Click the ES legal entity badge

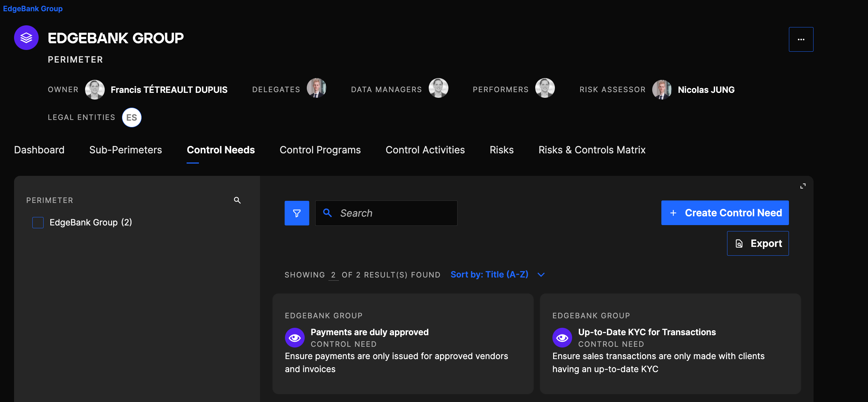132,117
